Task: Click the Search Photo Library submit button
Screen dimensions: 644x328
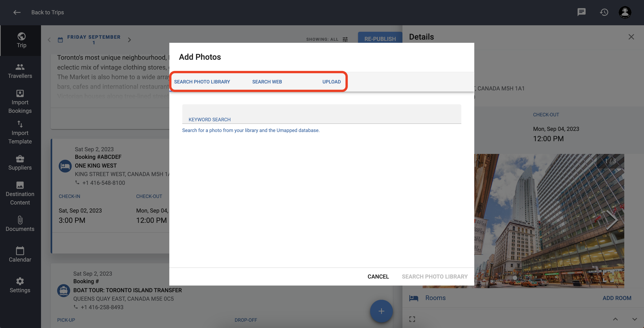Action: [434, 277]
